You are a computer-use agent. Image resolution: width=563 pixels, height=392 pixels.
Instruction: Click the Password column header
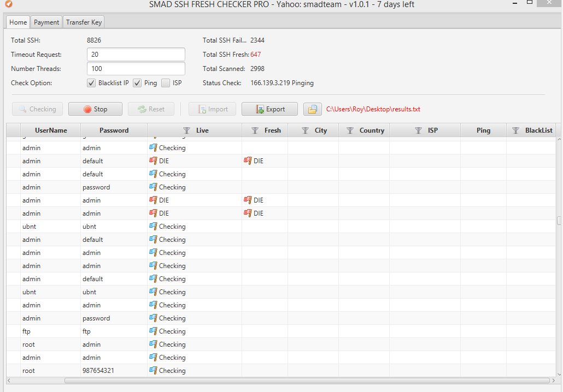114,130
